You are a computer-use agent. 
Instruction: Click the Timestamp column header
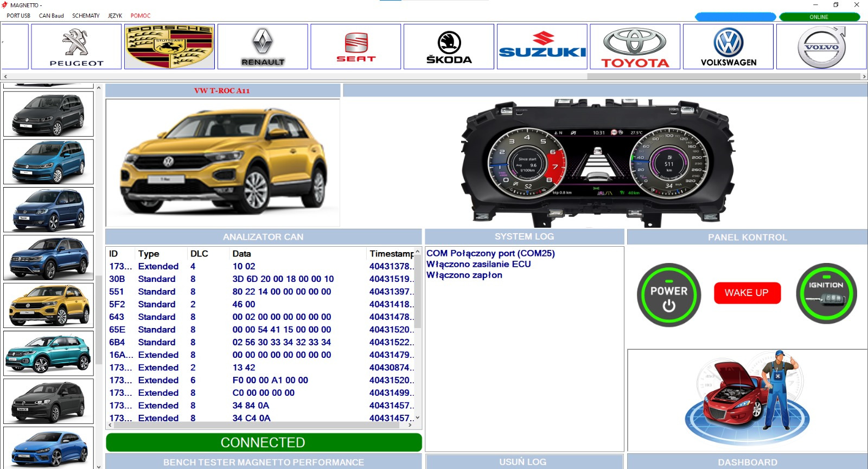[x=391, y=254]
